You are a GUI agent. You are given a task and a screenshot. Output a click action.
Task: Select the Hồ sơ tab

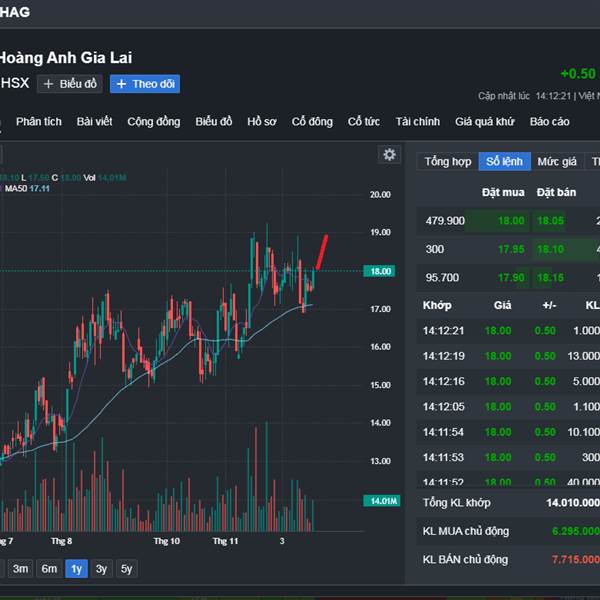coord(262,121)
